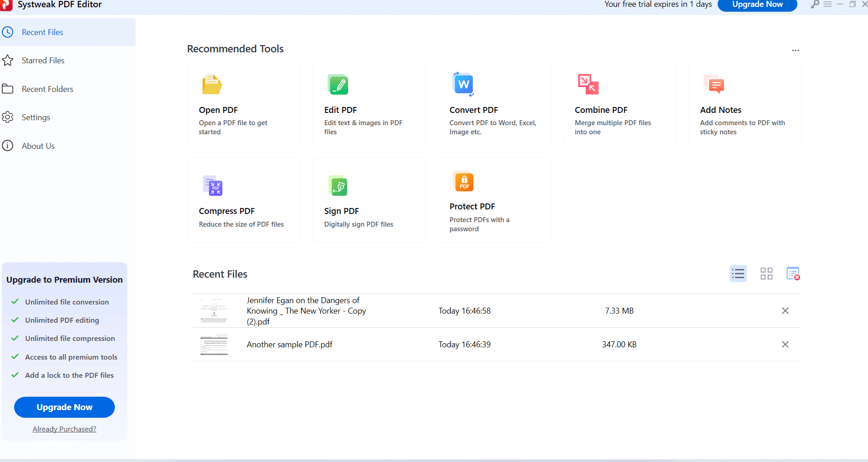Viewport: 868px width, 462px height.
Task: Click the Systweak PDF Editor logo
Action: 6,5
